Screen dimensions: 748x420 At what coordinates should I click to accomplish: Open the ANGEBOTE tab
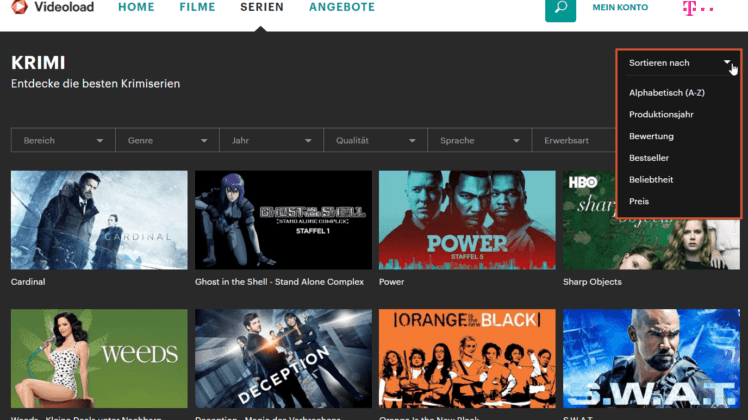(342, 7)
